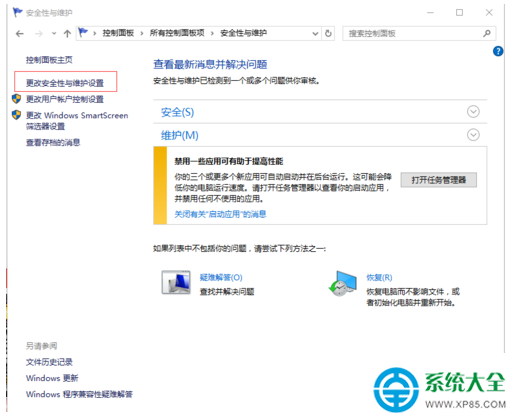Select 控制面板 in the breadcrumb
This screenshot has width=508, height=415.
118,33
